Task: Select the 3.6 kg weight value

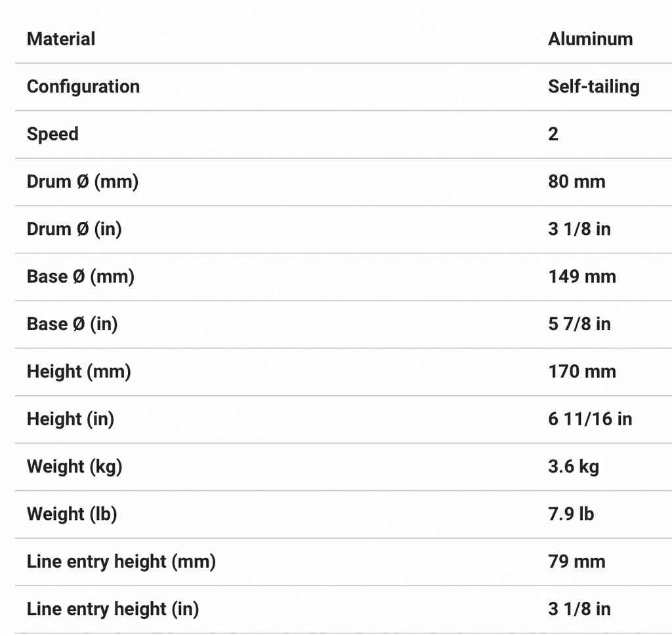Action: 574,467
